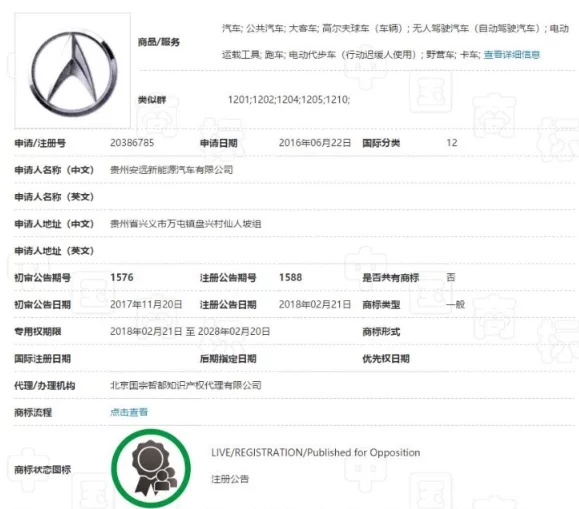Click the preliminary announcement date 2017年11月20日
The height and width of the screenshot is (509, 579).
click(146, 304)
